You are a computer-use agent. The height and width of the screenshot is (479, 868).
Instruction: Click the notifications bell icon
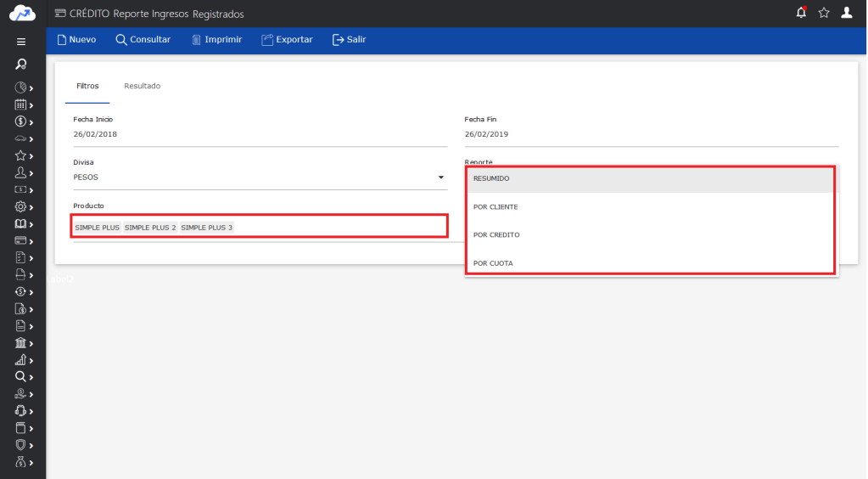(802, 13)
